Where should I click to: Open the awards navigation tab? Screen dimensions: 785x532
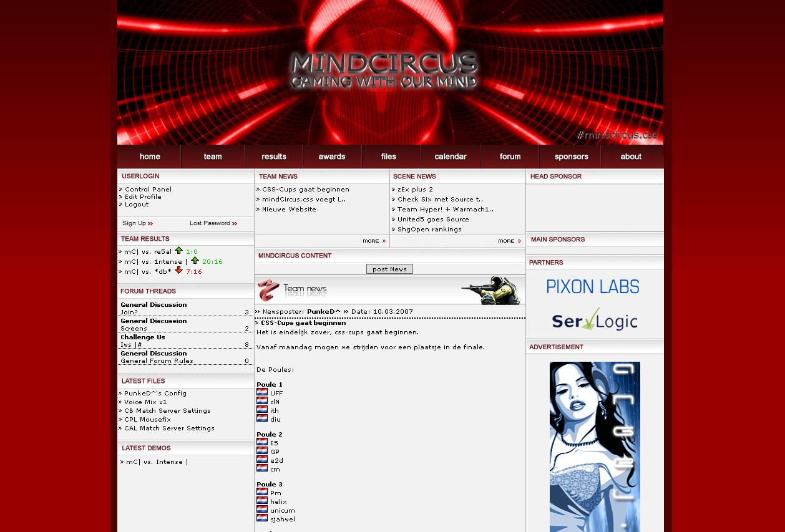[x=332, y=157]
